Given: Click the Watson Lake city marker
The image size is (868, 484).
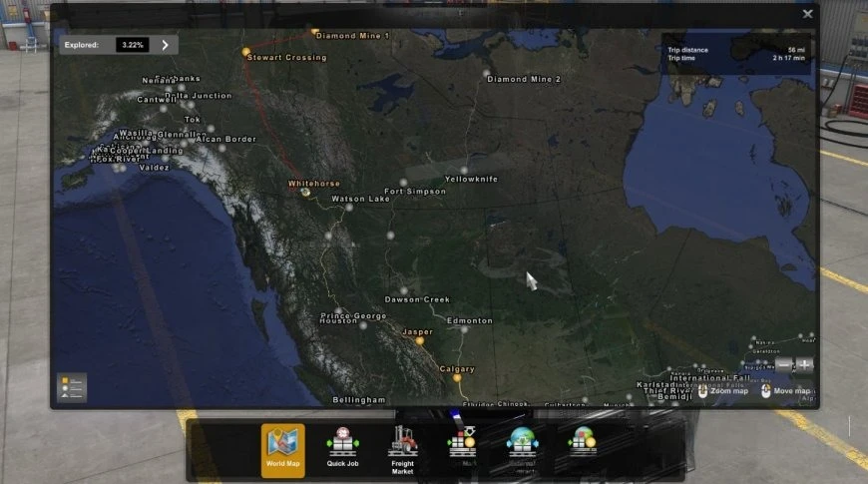Looking at the screenshot, I should coord(349,208).
